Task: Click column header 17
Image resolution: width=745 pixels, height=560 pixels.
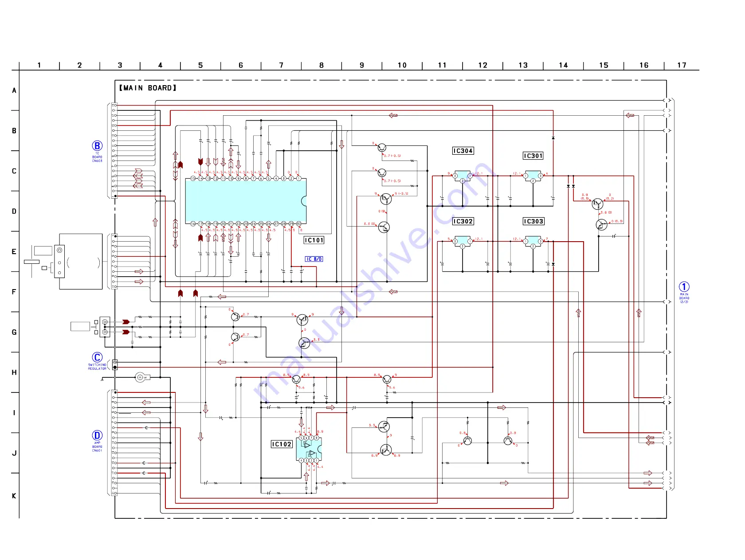Action: pyautogui.click(x=682, y=65)
